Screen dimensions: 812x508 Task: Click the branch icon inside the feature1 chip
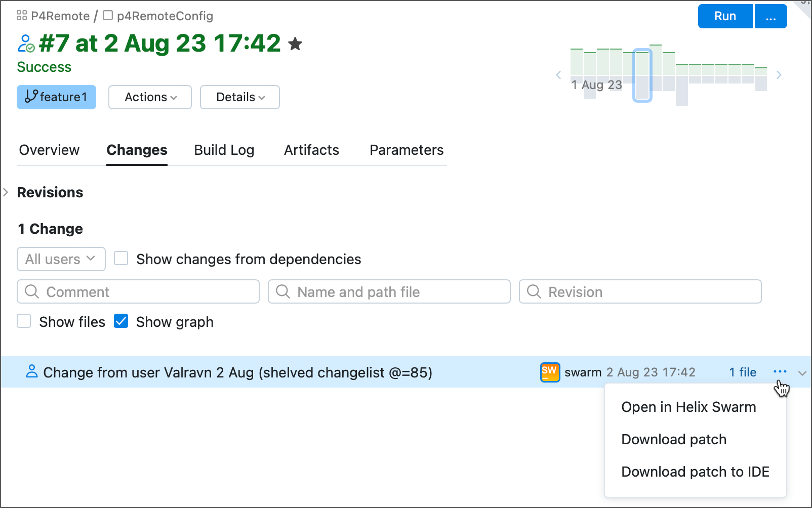tap(30, 97)
